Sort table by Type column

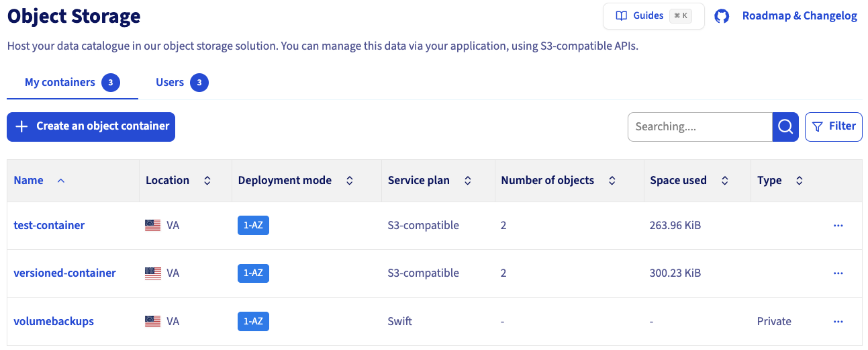click(799, 181)
